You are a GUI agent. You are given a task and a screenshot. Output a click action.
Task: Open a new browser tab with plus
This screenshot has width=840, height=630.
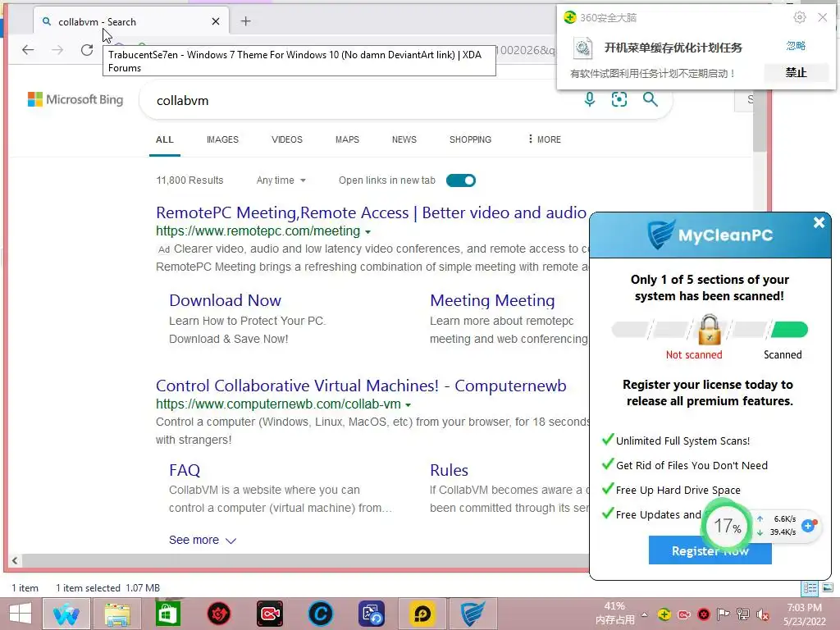pos(246,21)
